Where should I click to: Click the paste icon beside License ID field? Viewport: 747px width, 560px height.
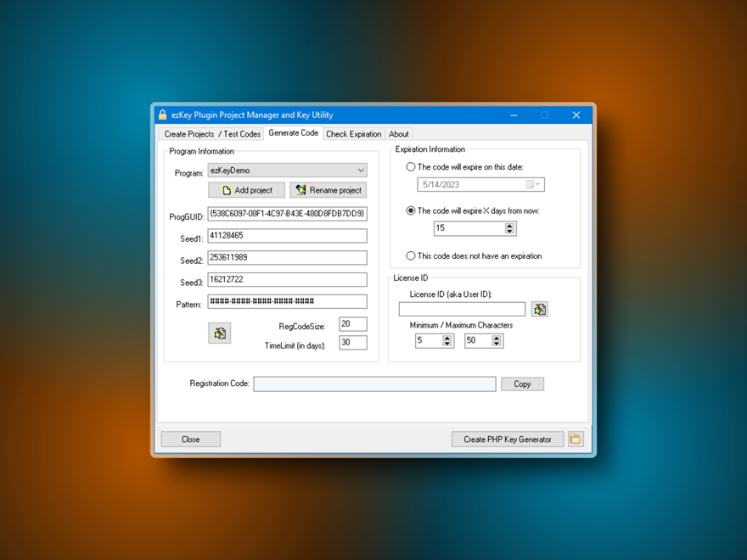tap(539, 309)
